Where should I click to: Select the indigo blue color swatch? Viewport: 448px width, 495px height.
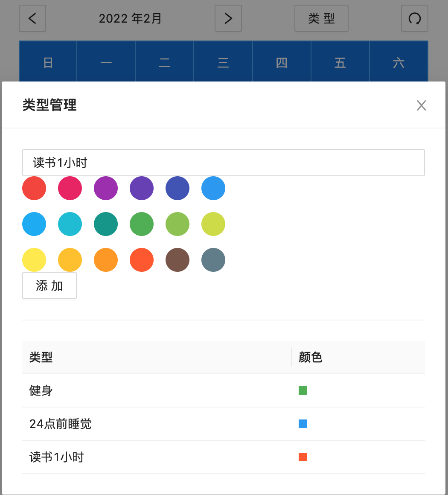177,188
